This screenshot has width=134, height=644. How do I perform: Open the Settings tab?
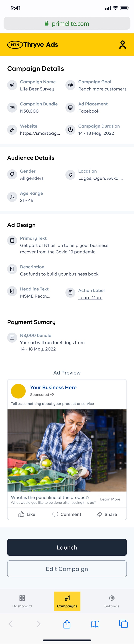click(x=112, y=601)
